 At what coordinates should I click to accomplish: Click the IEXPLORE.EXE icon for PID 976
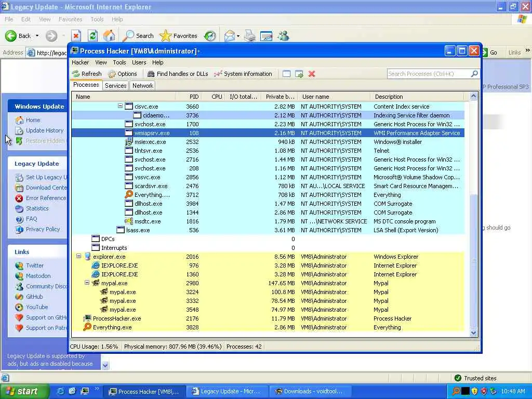pyautogui.click(x=96, y=265)
